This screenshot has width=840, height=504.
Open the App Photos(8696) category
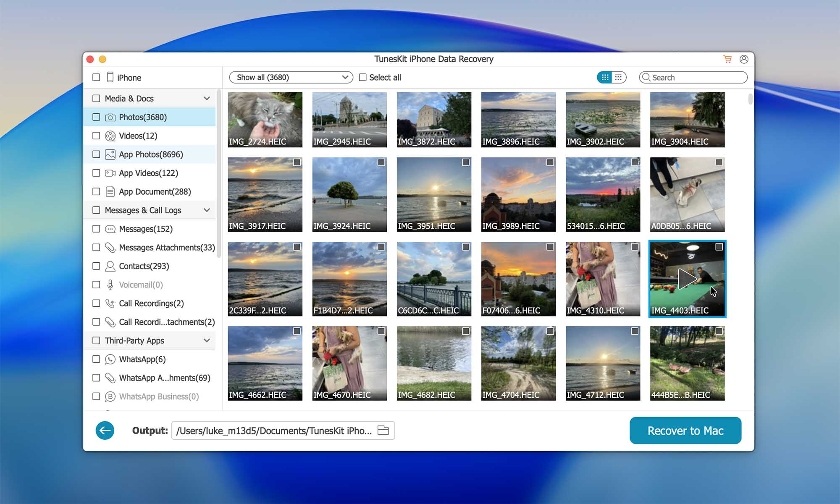click(151, 154)
